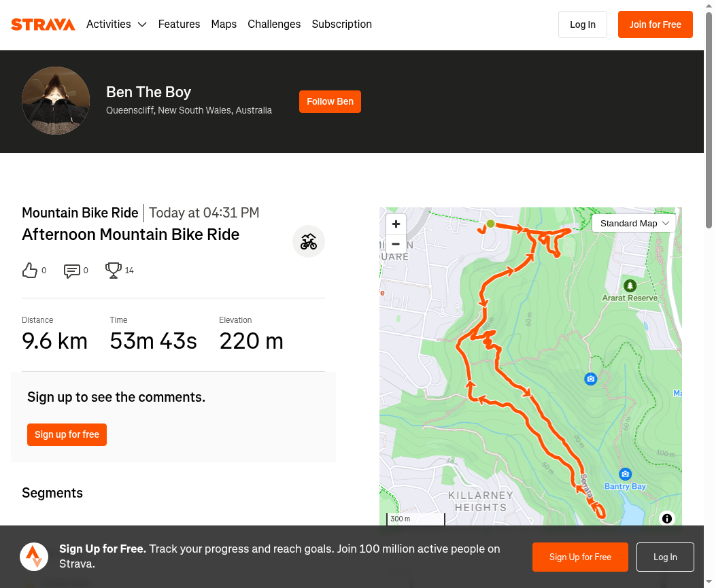The height and width of the screenshot is (588, 714).
Task: Open the Maps menu item
Action: pos(224,24)
